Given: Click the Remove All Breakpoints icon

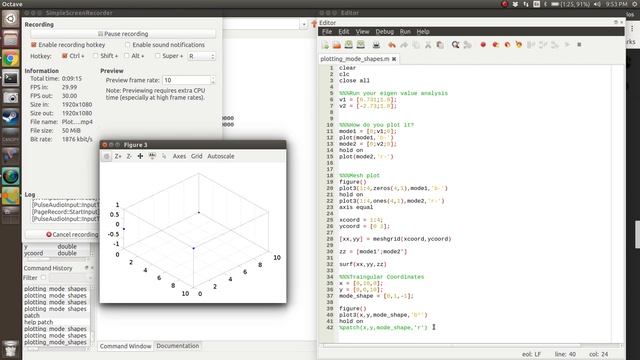Looking at the screenshot, I should [519, 44].
